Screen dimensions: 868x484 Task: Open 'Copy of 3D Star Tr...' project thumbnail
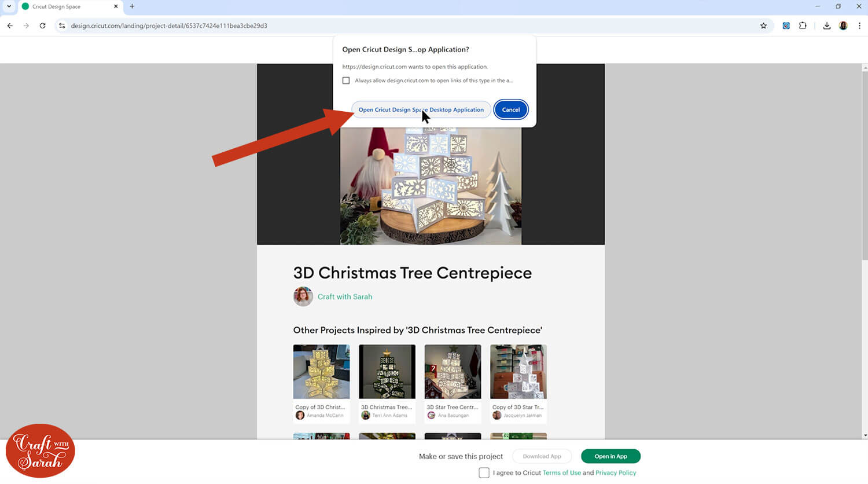tap(518, 372)
